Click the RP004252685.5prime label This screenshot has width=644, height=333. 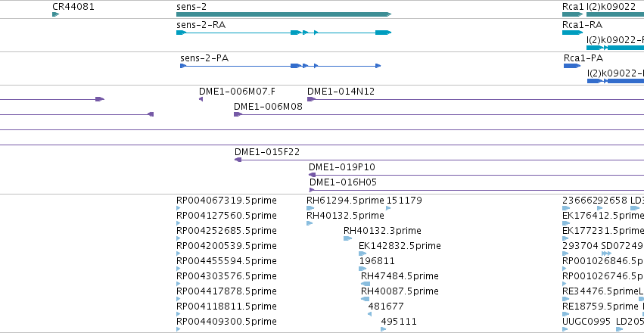[226, 230]
